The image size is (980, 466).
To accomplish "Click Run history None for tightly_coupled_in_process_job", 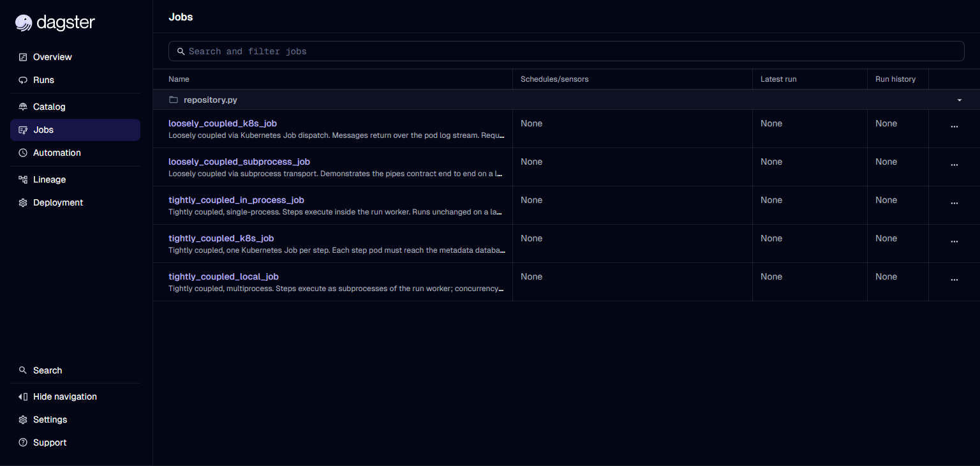I will (x=886, y=200).
